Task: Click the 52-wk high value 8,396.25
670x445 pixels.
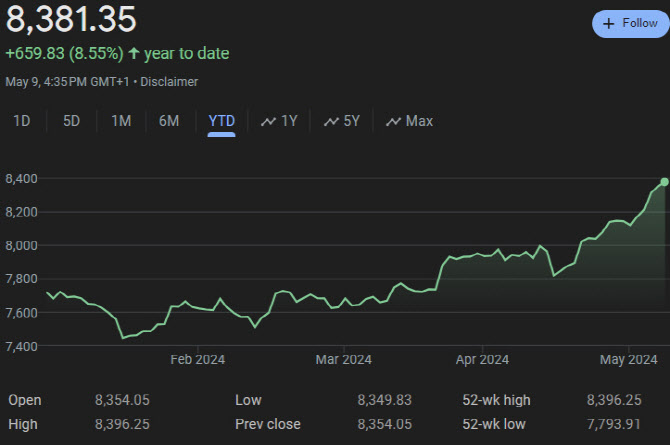Action: [614, 400]
